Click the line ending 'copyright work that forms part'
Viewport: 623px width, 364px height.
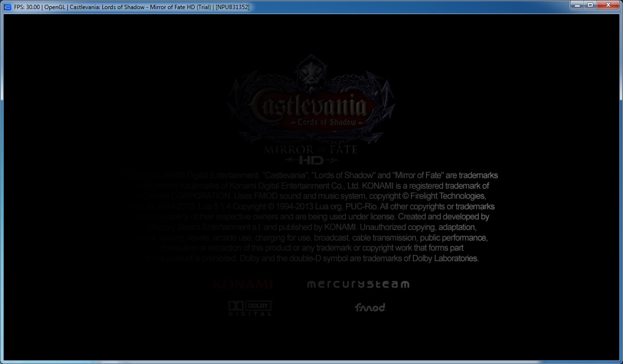point(311,248)
